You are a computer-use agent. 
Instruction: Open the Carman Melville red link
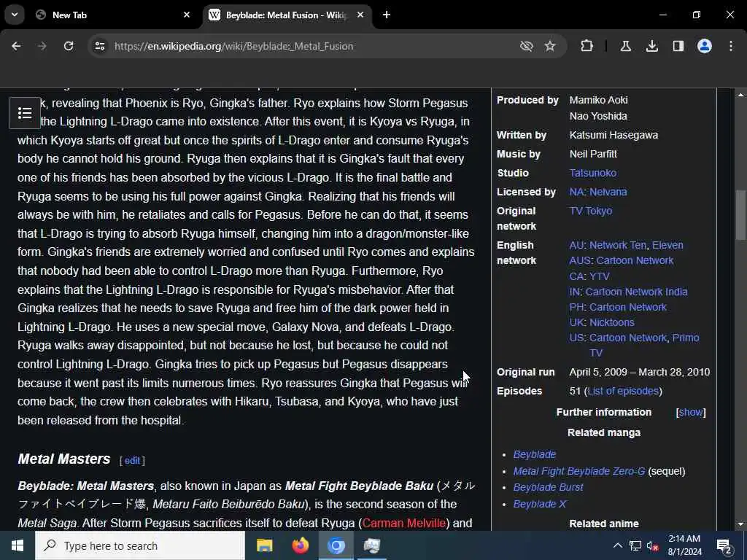pos(404,523)
